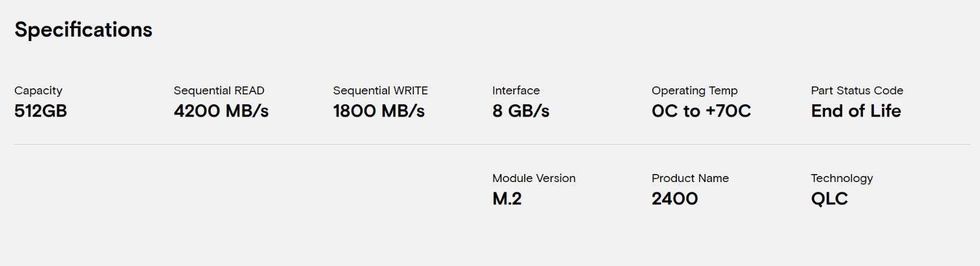Click the Sequential READ label
The height and width of the screenshot is (266, 980).
[x=219, y=91]
